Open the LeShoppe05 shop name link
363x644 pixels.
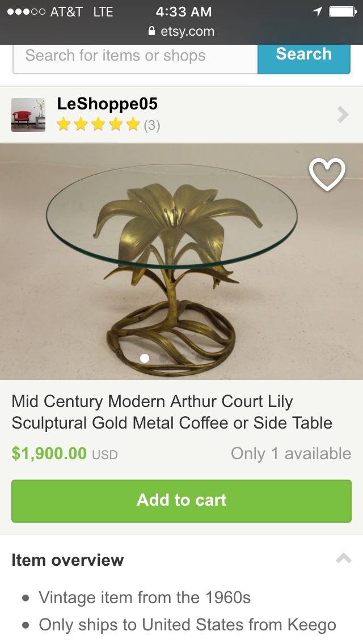tap(107, 104)
